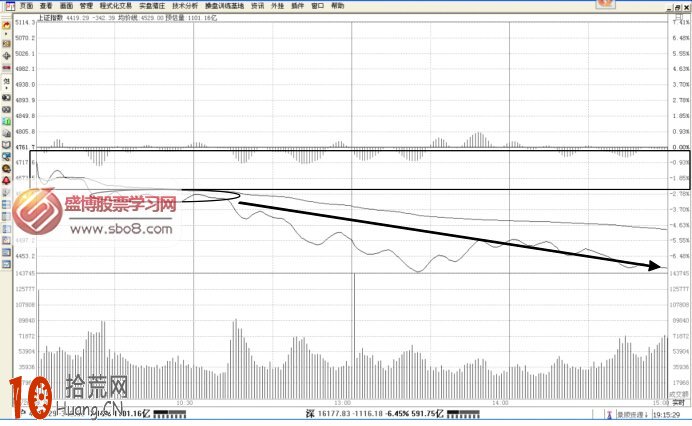692x426 pixels.
Task: Open the 插件 menu
Action: pos(297,6)
